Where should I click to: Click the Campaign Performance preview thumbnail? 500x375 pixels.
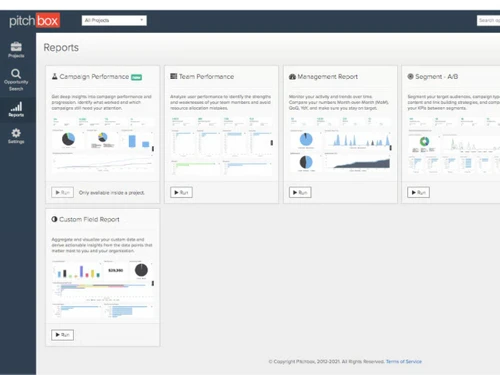[103, 144]
